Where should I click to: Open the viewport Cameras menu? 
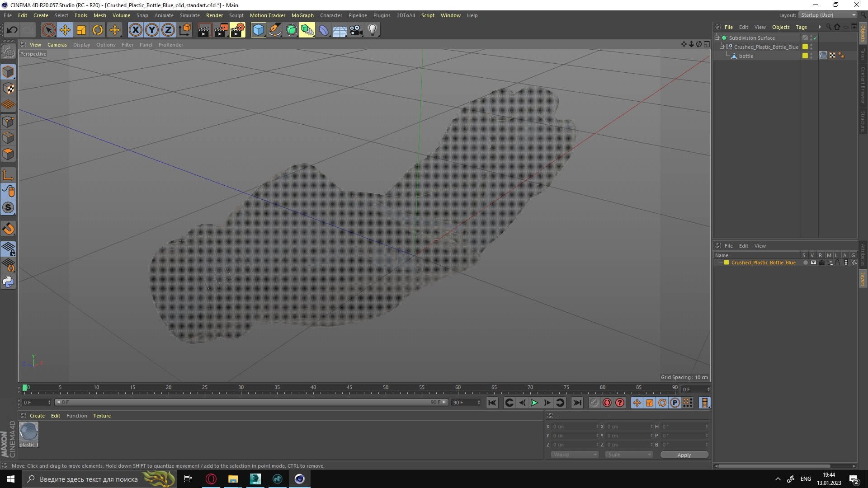[x=57, y=45]
